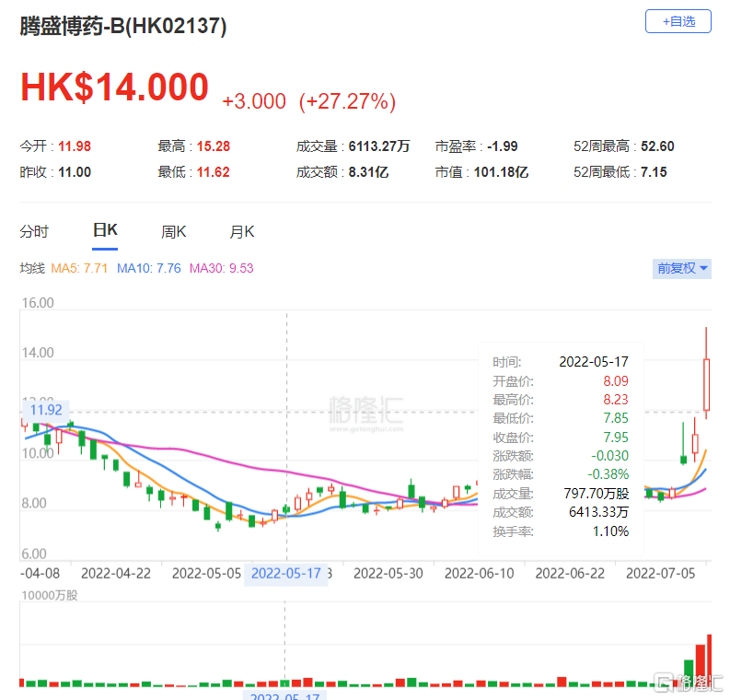The image size is (730, 700).
Task: Click tooltip 换手率 value 1.10%
Action: coord(611,531)
